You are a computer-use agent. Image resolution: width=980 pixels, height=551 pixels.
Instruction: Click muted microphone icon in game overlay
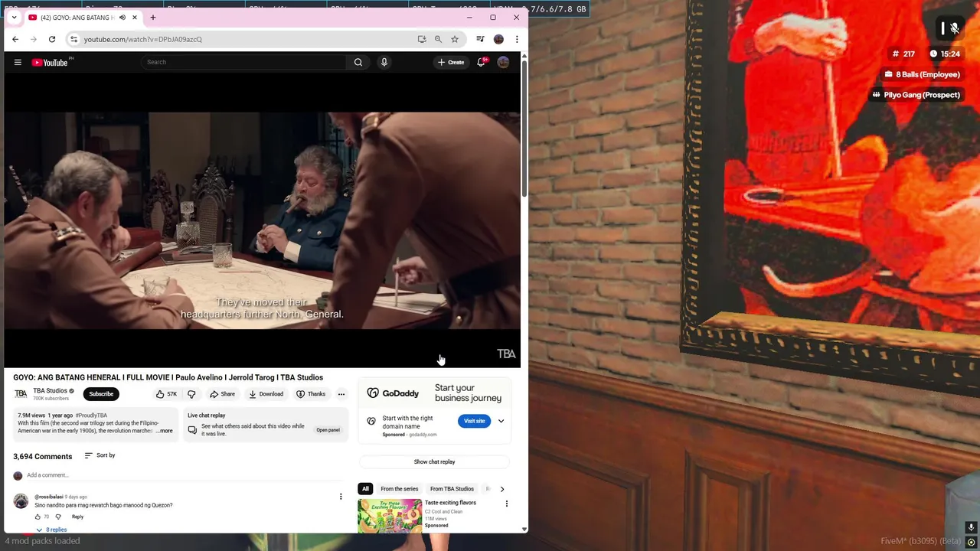point(955,28)
